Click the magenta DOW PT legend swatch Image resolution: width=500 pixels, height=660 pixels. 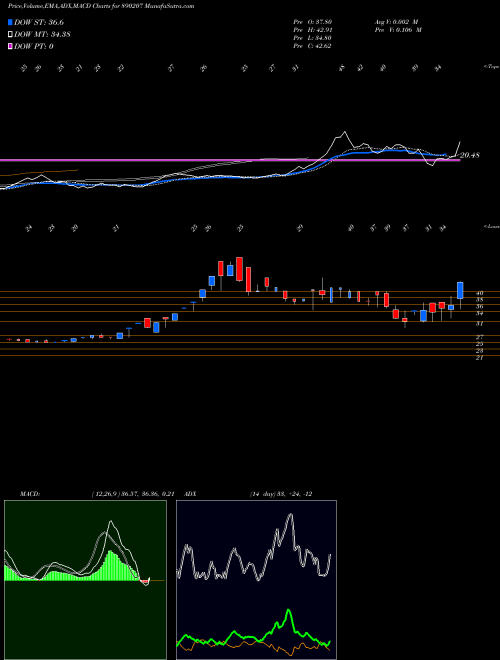[x=10, y=46]
